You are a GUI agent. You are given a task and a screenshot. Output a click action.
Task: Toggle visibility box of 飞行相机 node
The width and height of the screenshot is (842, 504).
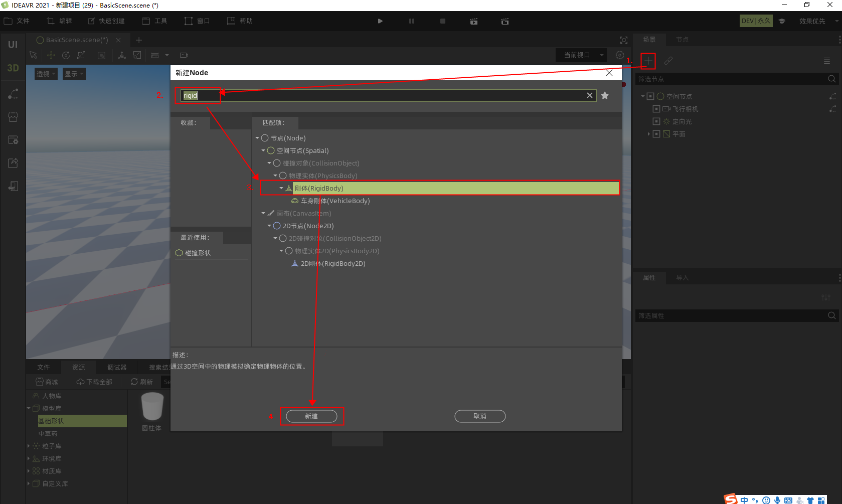point(656,109)
